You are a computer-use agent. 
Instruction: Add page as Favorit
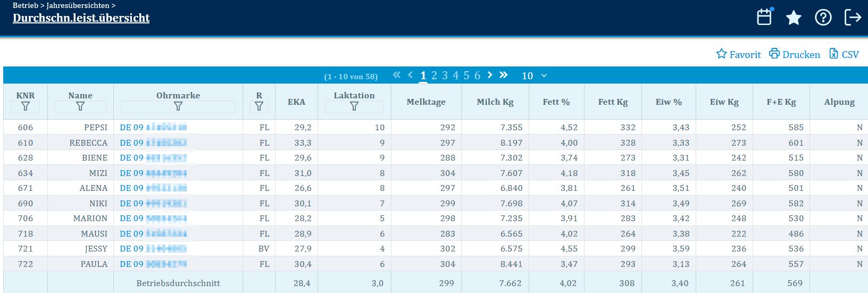738,54
